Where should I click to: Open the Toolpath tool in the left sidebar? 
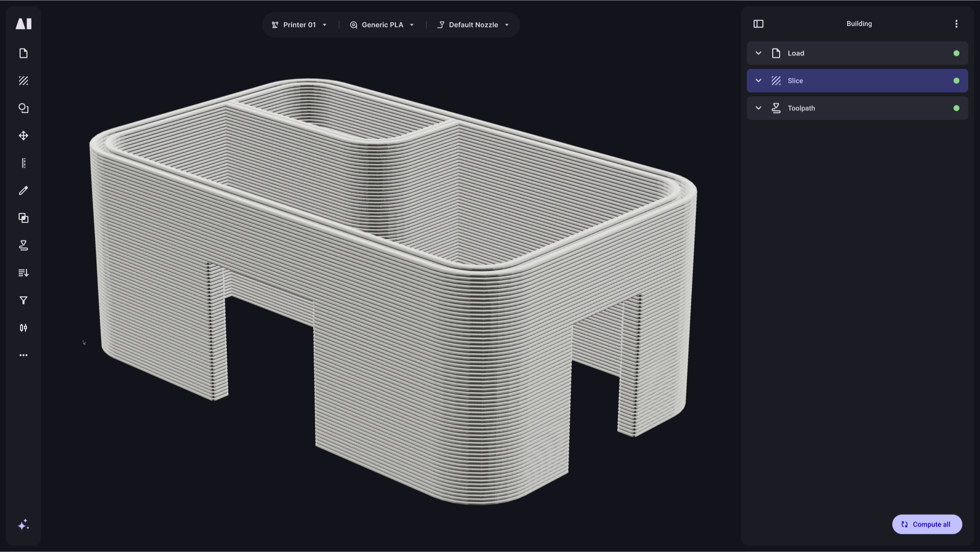(x=24, y=246)
